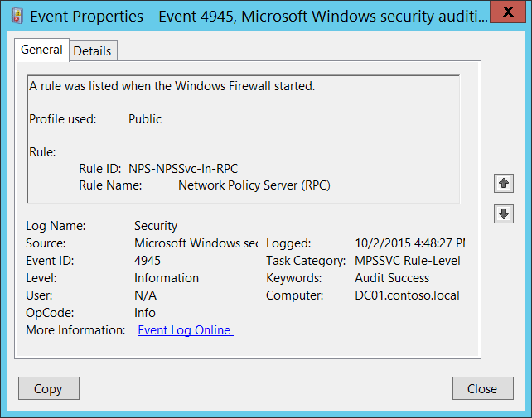Click the Logged date and time value
The image size is (532, 418).
point(409,243)
